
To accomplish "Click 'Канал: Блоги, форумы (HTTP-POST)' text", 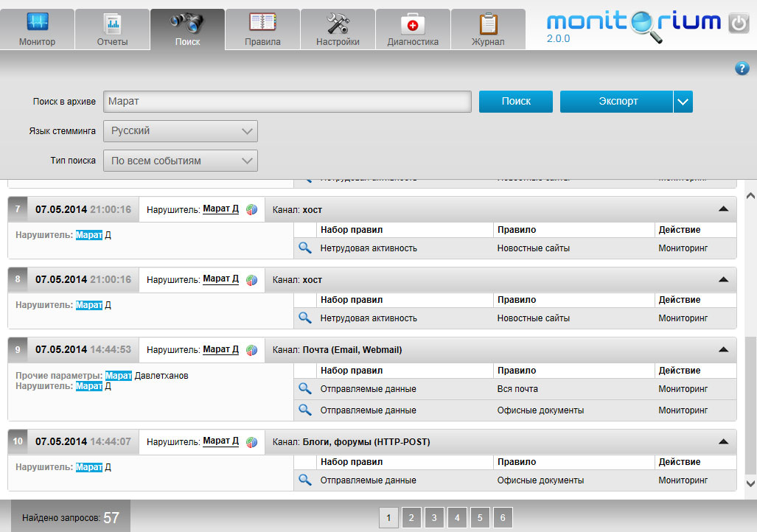I will 351,441.
